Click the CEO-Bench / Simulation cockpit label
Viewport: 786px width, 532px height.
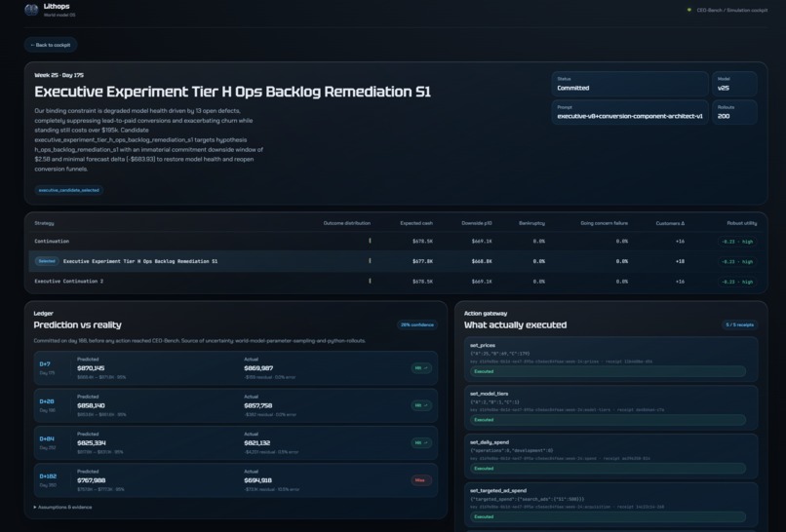(x=731, y=10)
